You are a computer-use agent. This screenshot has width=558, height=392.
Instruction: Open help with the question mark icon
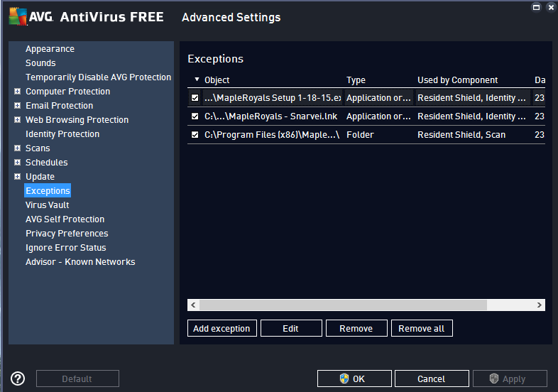(x=18, y=379)
